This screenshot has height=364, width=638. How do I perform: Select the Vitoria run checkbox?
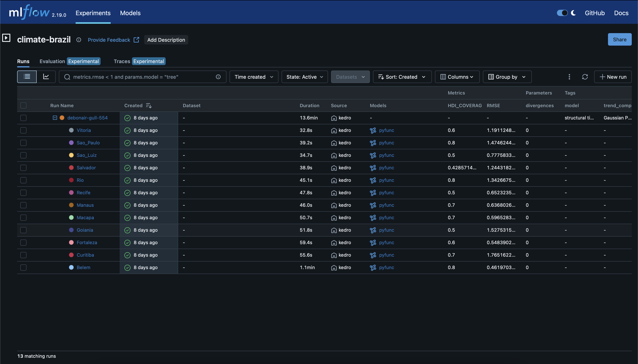click(24, 131)
